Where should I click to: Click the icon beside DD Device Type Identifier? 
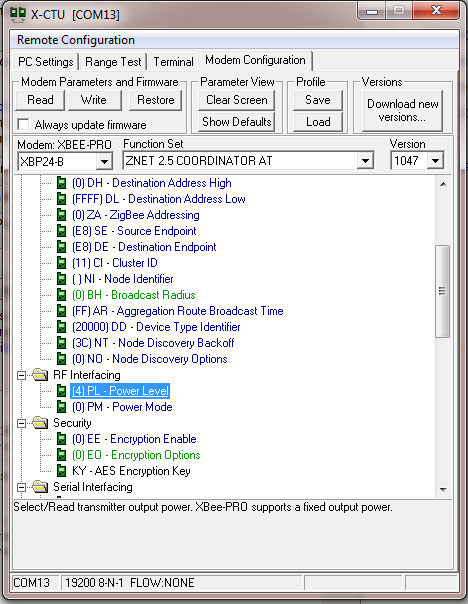tap(61, 327)
